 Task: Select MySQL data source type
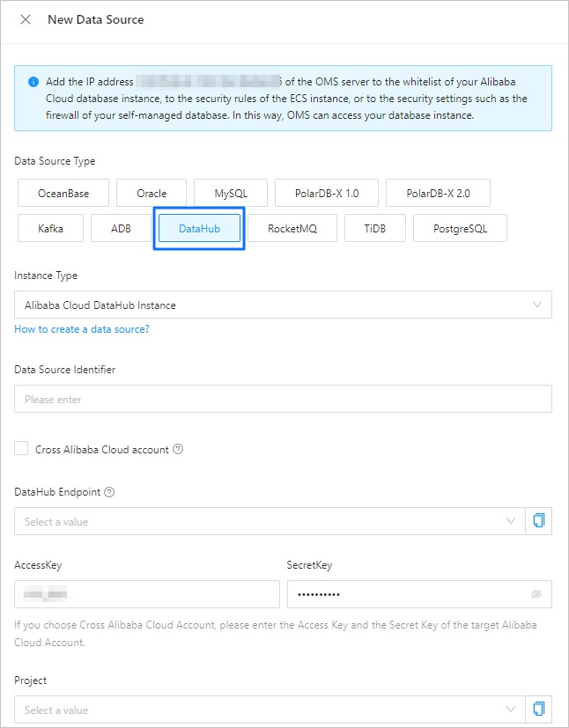[x=231, y=193]
